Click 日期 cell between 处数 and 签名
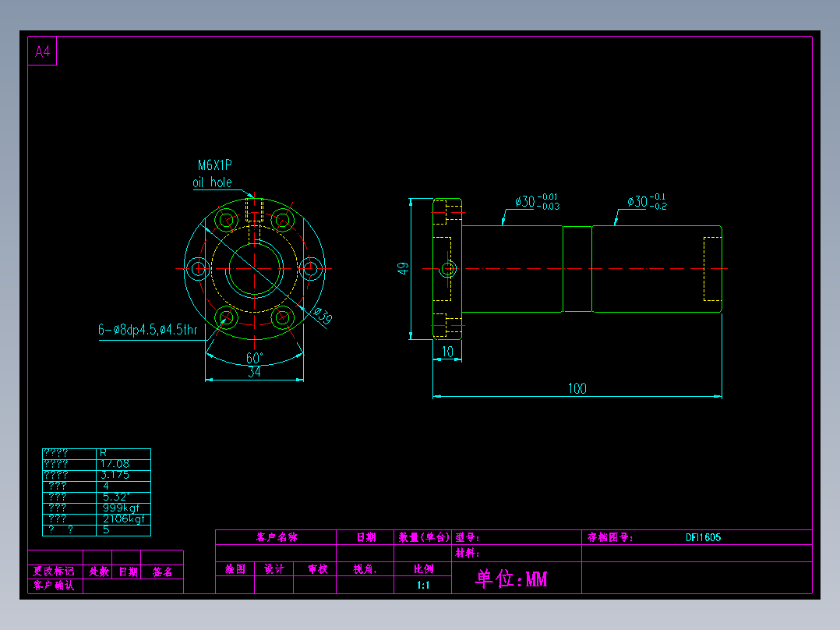 pyautogui.click(x=128, y=572)
